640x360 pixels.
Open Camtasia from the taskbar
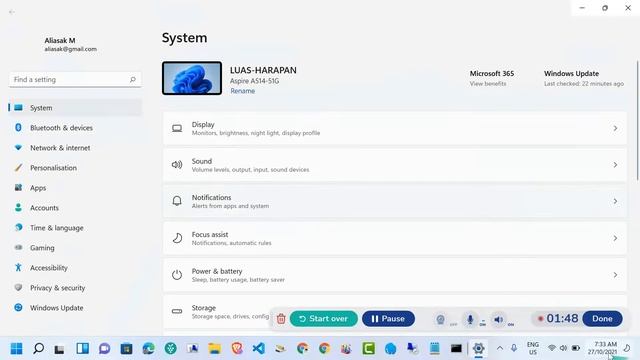tap(369, 349)
